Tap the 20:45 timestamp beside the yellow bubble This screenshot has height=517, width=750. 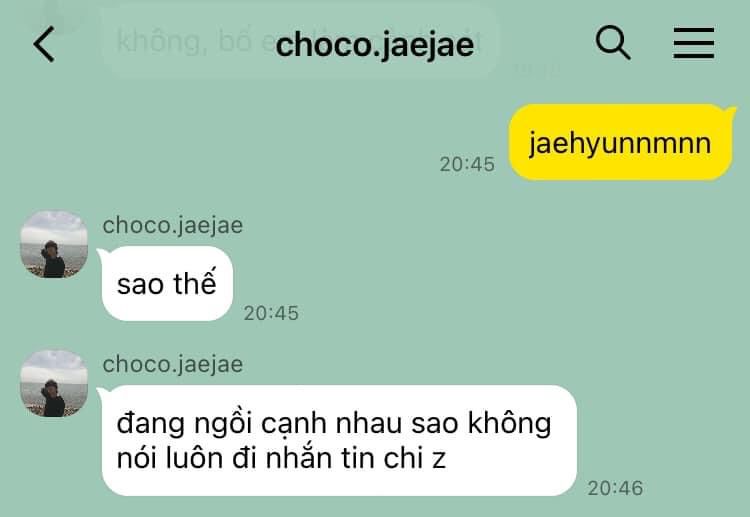[467, 165]
